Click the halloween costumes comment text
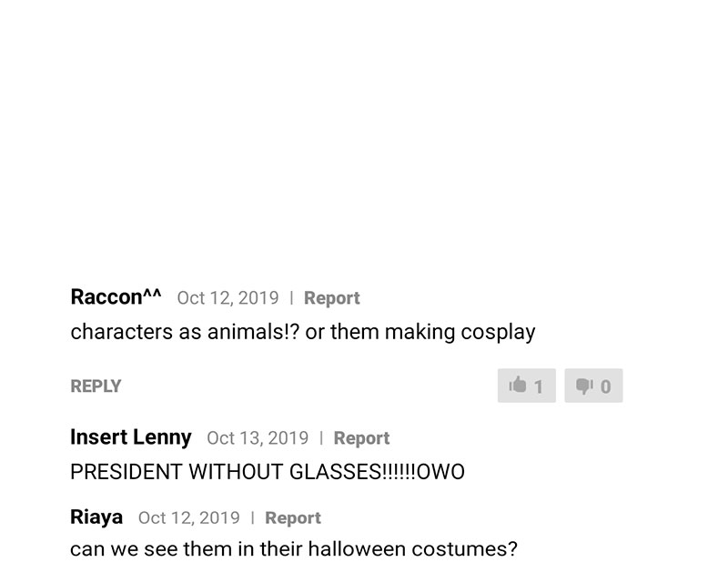 point(293,550)
